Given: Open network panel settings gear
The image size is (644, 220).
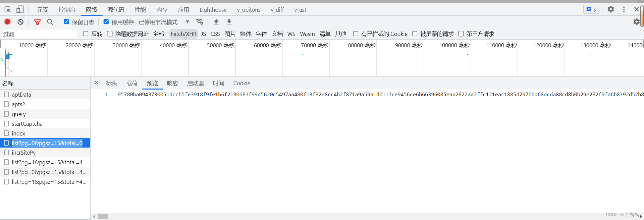Looking at the screenshot, I should pyautogui.click(x=636, y=22).
